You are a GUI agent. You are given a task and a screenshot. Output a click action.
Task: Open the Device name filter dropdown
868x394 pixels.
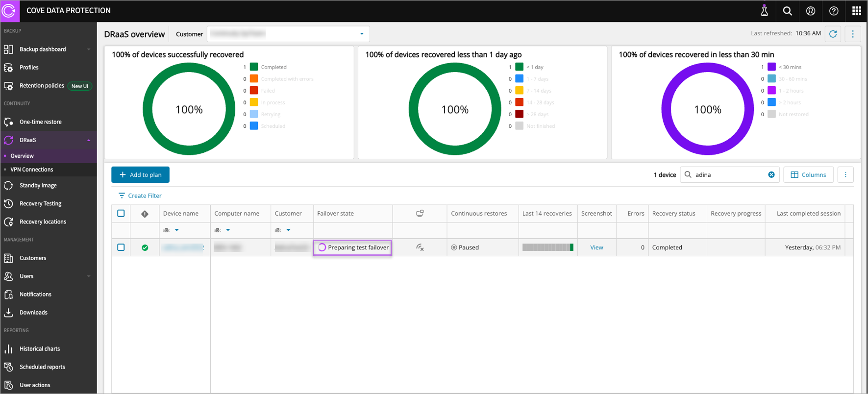click(x=177, y=230)
